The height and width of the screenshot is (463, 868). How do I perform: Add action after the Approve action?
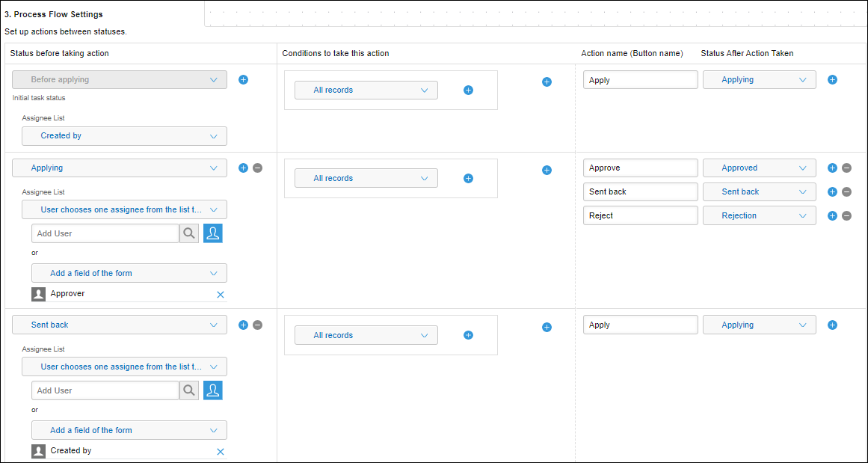[832, 168]
